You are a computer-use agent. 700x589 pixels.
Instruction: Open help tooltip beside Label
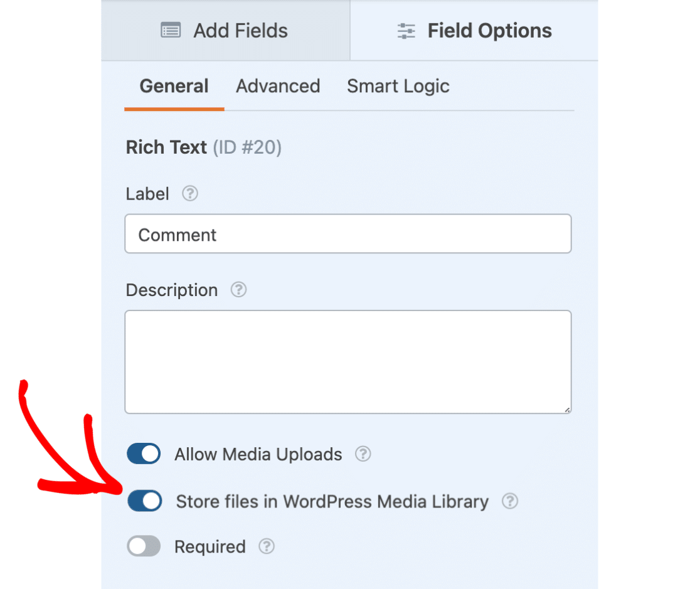point(190,194)
